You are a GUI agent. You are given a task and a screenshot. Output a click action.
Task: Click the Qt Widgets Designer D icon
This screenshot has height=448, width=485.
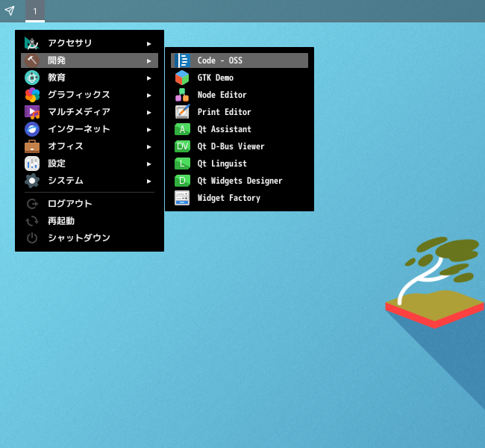click(182, 181)
